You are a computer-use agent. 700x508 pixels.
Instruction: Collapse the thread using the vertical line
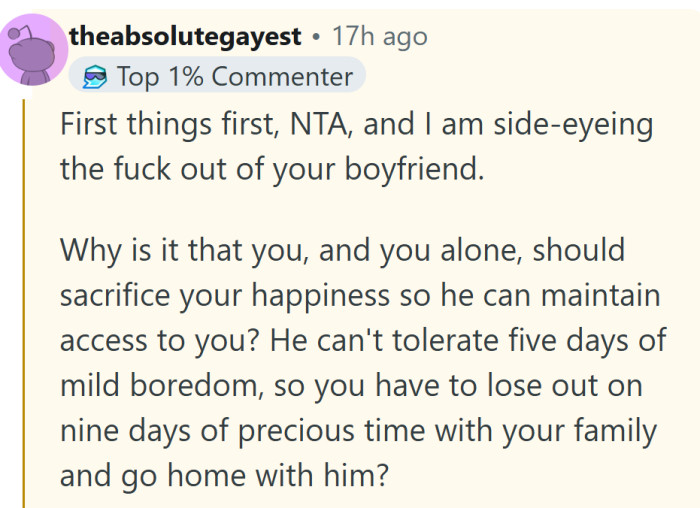point(25,300)
